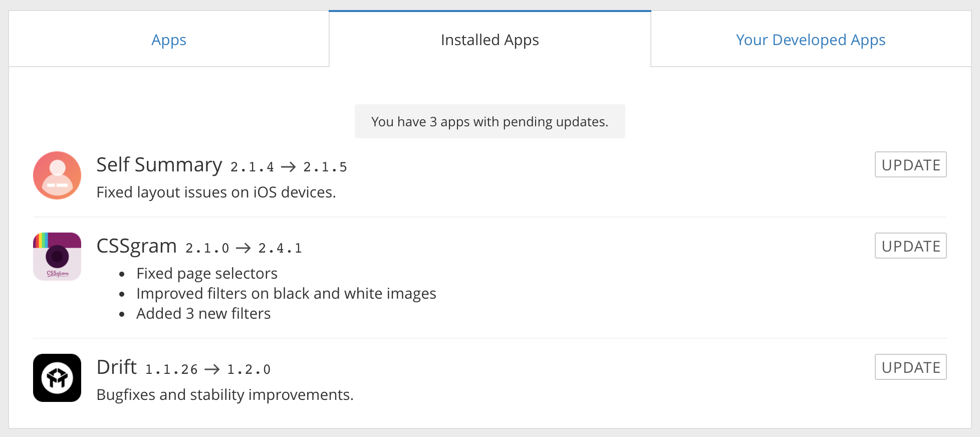Update the Self Summary app
The height and width of the screenshot is (437, 980).
911,164
